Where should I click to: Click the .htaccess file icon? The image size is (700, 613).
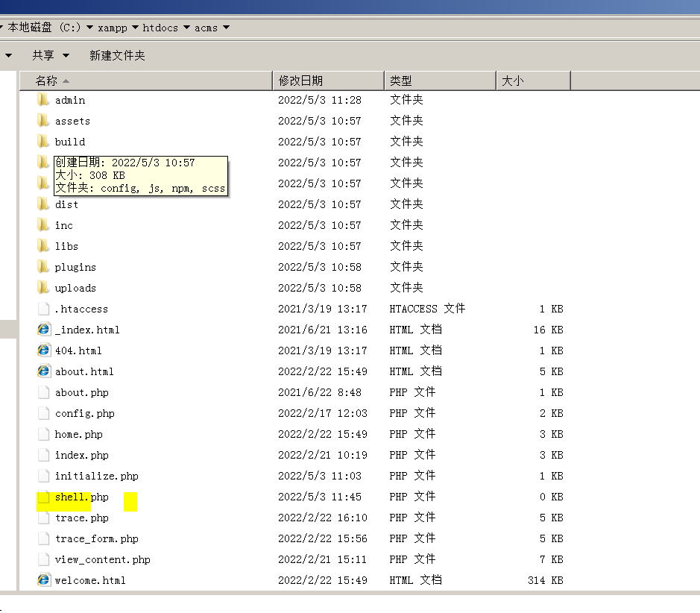[x=44, y=309]
